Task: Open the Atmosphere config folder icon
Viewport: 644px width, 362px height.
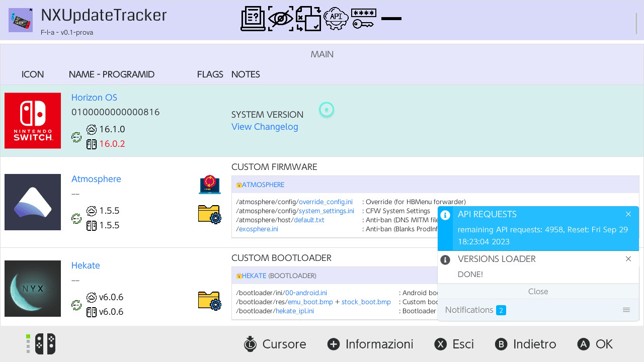Action: point(209,214)
